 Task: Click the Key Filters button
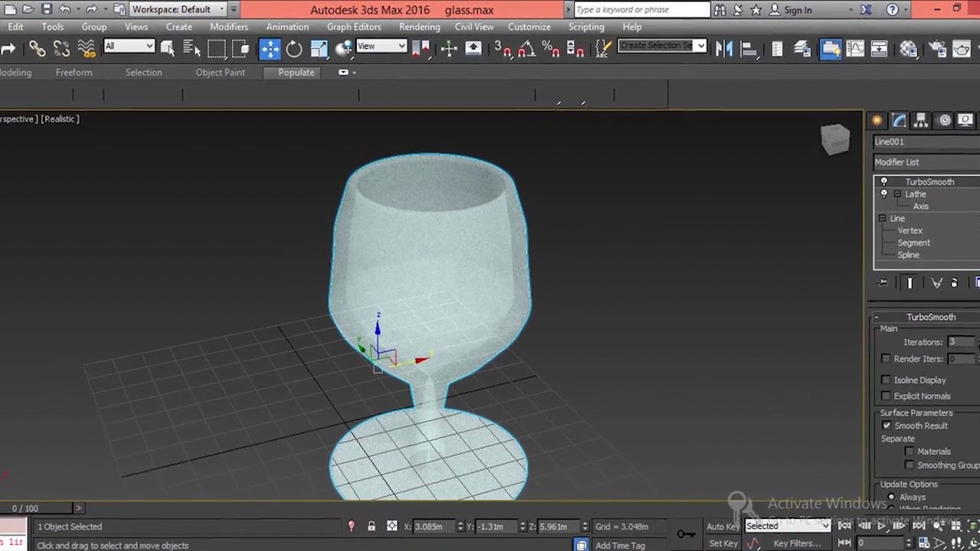tap(796, 543)
